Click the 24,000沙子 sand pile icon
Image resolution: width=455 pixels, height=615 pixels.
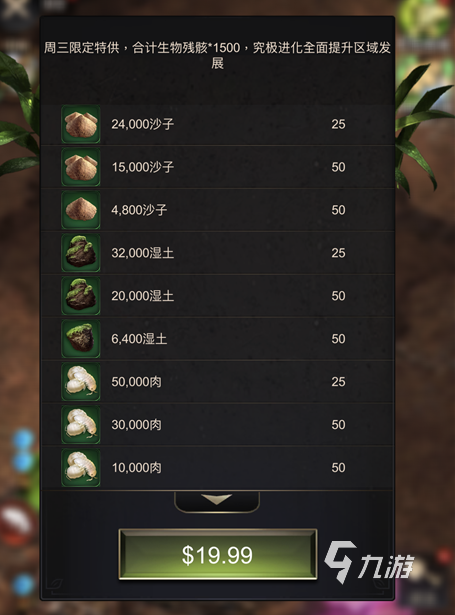click(x=81, y=124)
